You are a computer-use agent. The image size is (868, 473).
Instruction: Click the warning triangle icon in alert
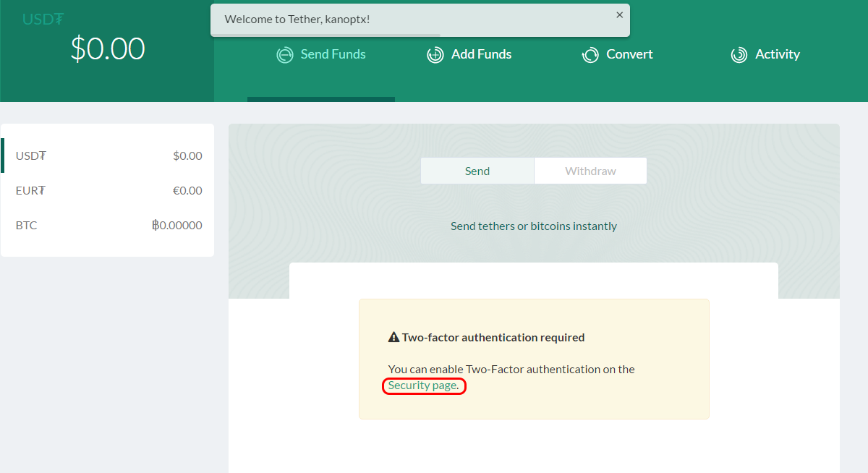(x=393, y=338)
